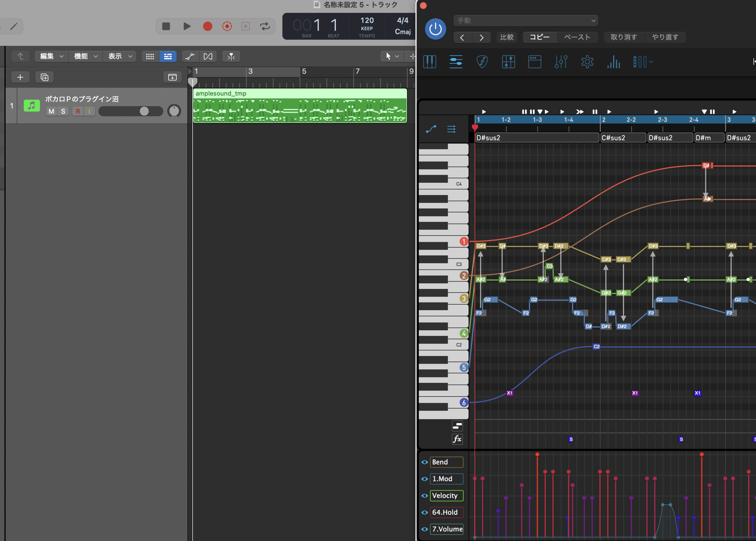Click the green software instrument track icon
This screenshot has height=541, width=756.
coord(32,106)
